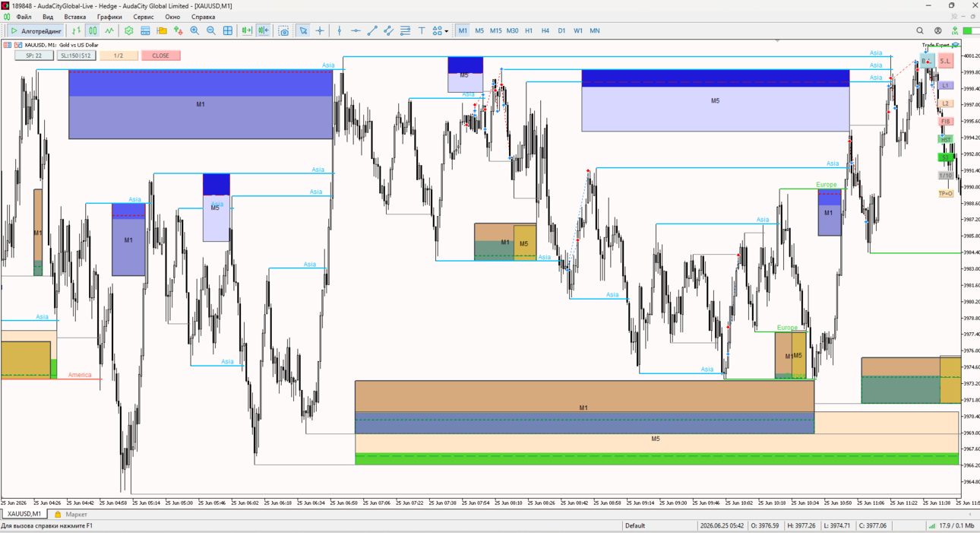This screenshot has width=980, height=533.
Task: Open the Графики menu
Action: [109, 17]
